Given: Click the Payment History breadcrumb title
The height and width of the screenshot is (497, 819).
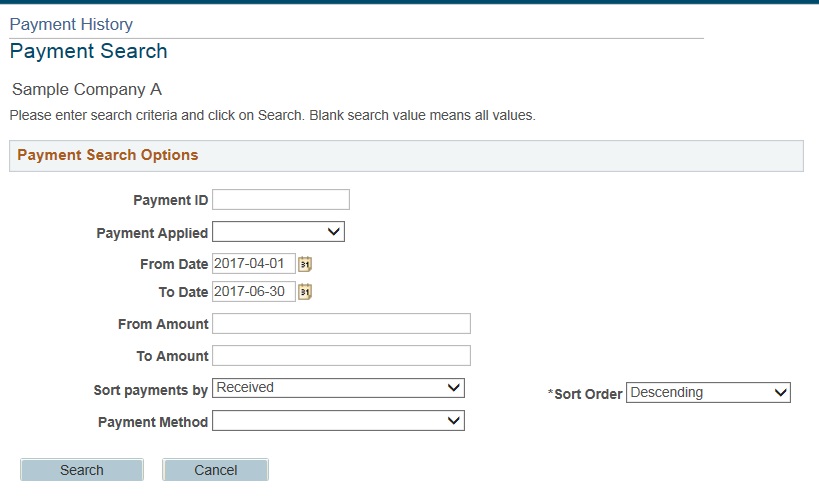Looking at the screenshot, I should [x=71, y=24].
